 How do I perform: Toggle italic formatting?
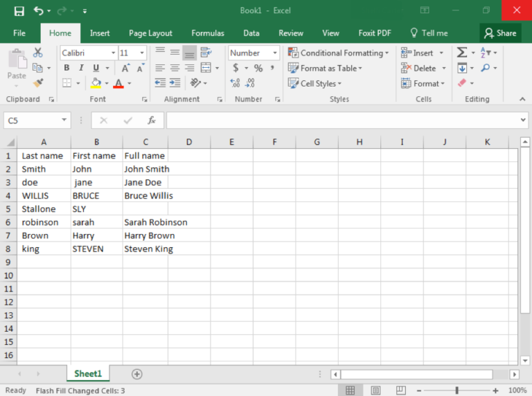click(81, 68)
